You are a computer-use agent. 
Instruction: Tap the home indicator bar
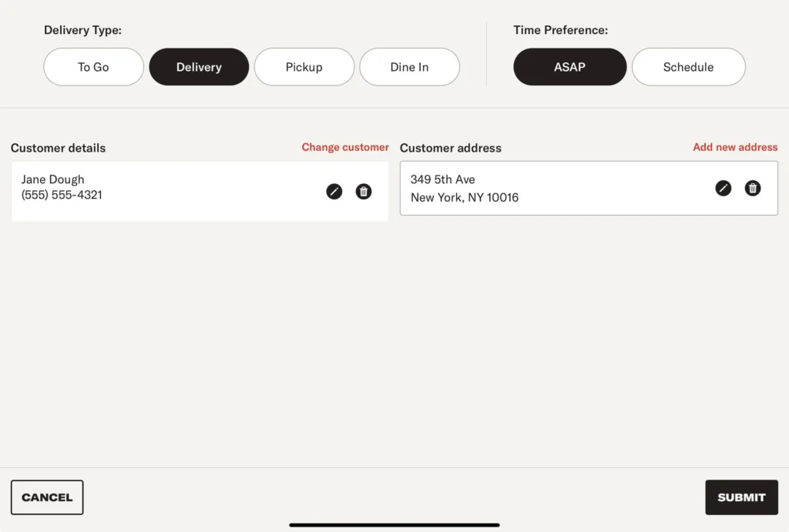tap(394, 525)
